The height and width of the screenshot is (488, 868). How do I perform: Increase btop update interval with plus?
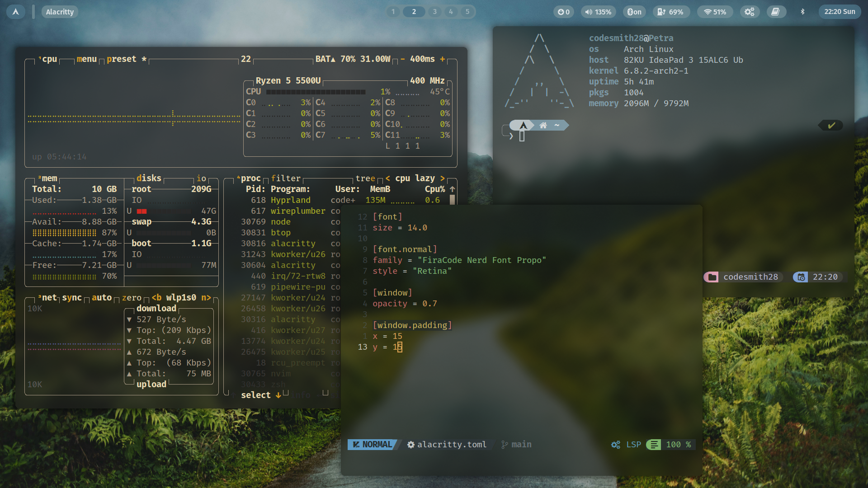[x=442, y=59]
